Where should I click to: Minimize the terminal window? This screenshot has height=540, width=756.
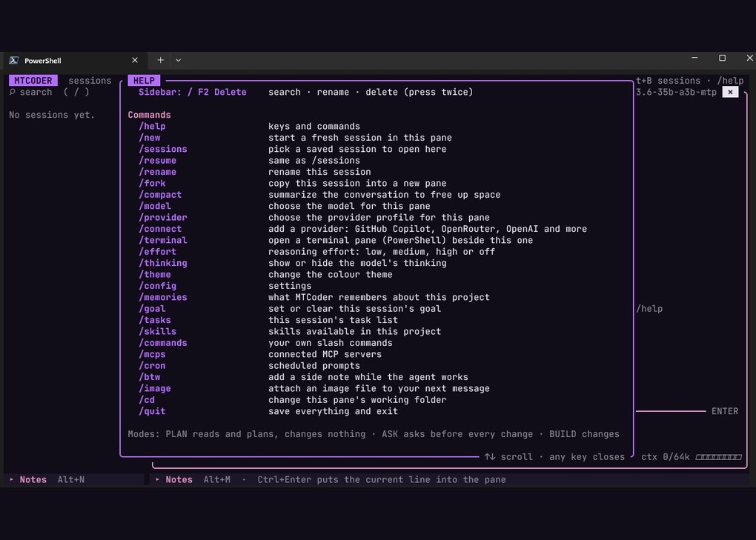pyautogui.click(x=694, y=59)
